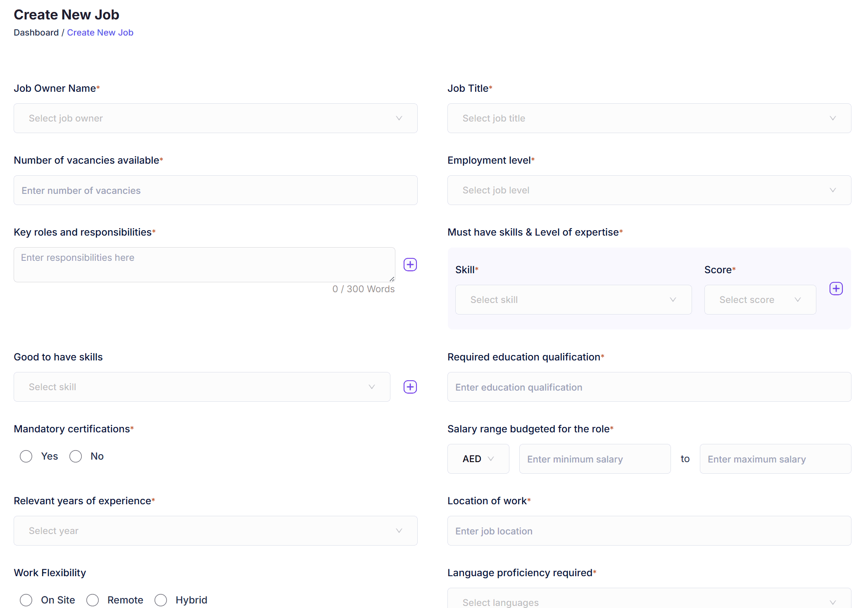Click Create New Job breadcrumb link
Viewport: 868px width, 608px height.
pos(100,33)
